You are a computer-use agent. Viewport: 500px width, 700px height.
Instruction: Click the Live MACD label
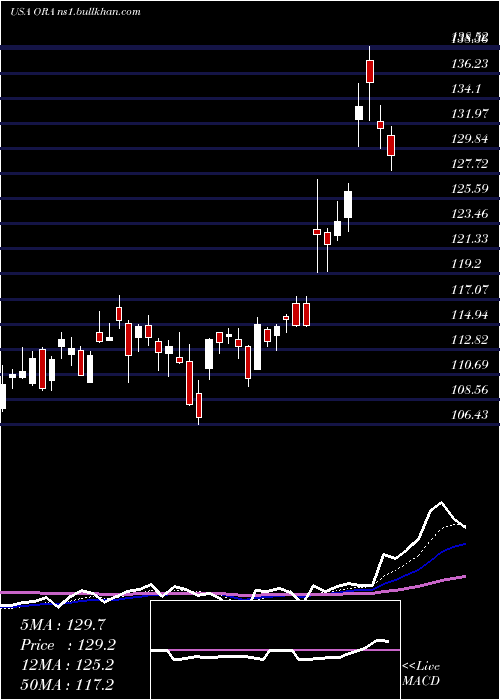click(421, 673)
